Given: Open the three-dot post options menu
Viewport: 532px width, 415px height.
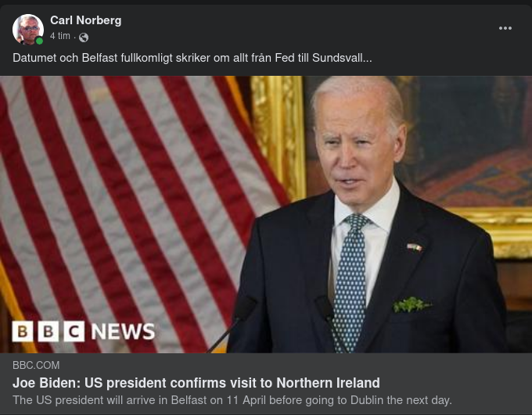Looking at the screenshot, I should (505, 28).
